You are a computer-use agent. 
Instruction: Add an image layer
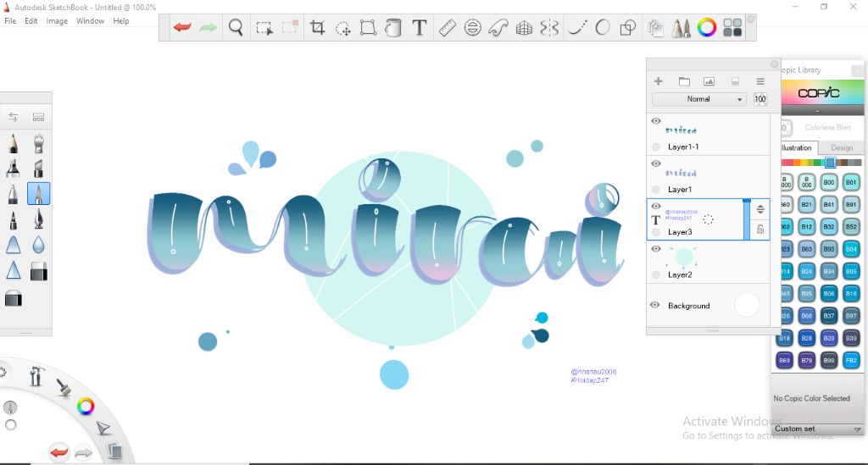tap(709, 81)
